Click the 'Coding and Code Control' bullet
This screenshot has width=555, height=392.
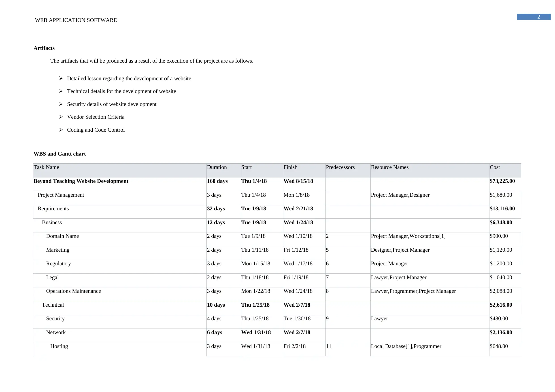[x=96, y=130]
